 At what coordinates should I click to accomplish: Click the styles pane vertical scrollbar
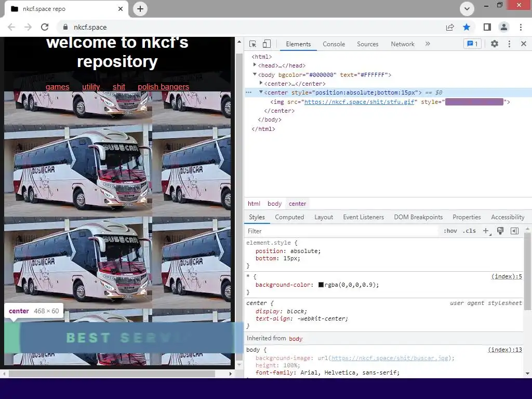click(527, 271)
